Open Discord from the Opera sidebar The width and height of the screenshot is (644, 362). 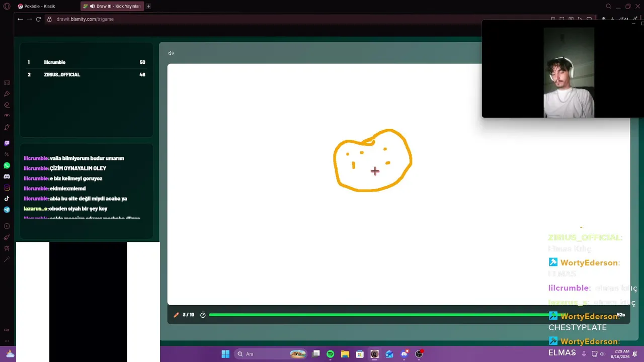tap(7, 176)
